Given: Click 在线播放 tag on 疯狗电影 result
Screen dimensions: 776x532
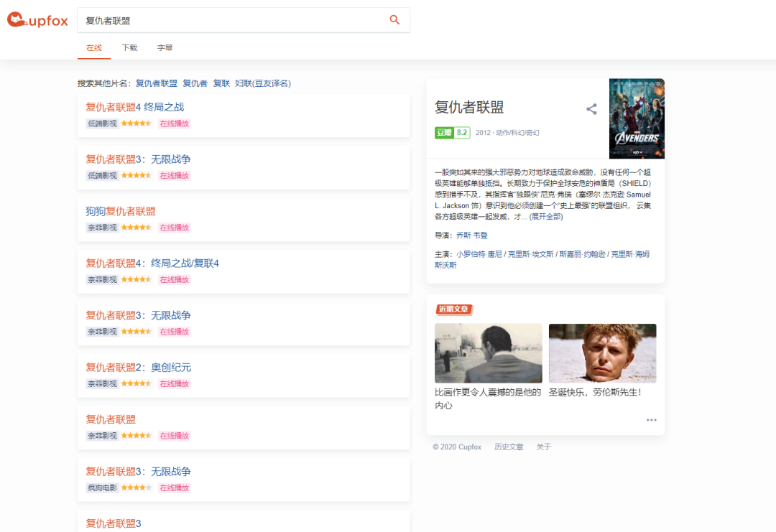Looking at the screenshot, I should point(174,487).
